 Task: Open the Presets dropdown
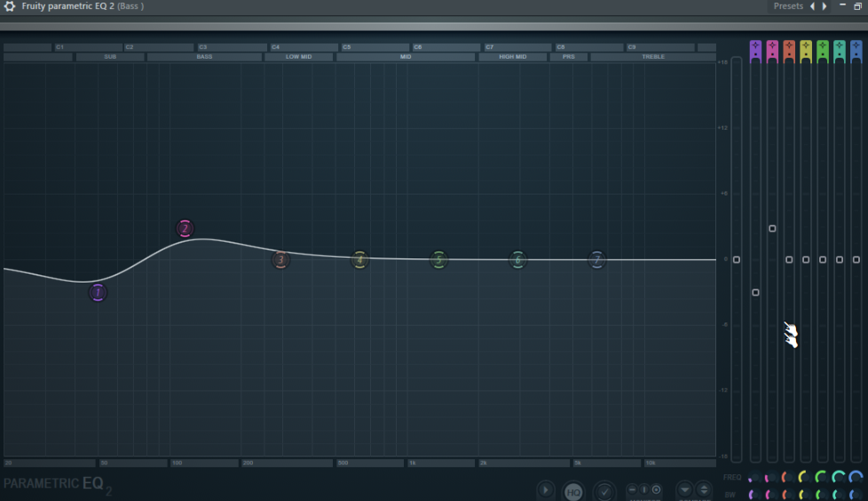[788, 6]
